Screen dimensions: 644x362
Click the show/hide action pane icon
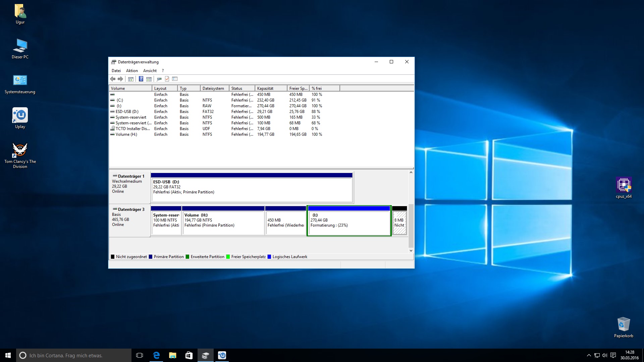tap(149, 79)
